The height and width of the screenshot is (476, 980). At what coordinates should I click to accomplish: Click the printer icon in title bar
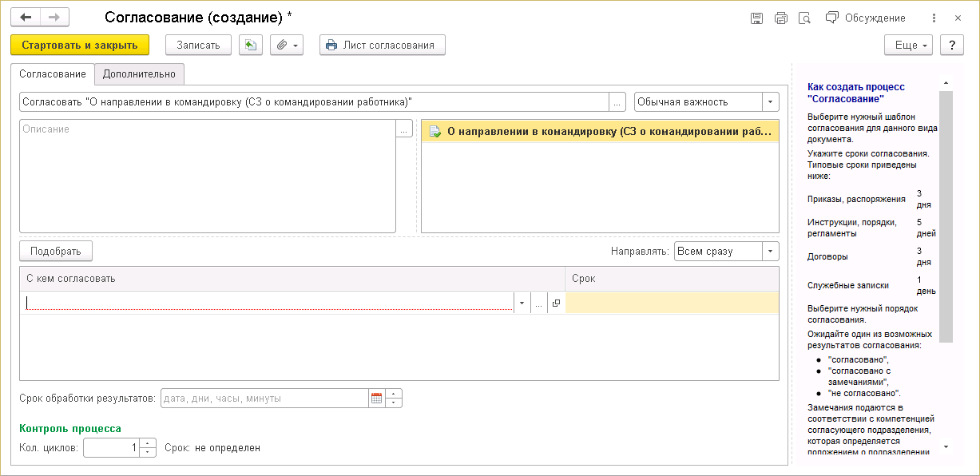(781, 18)
